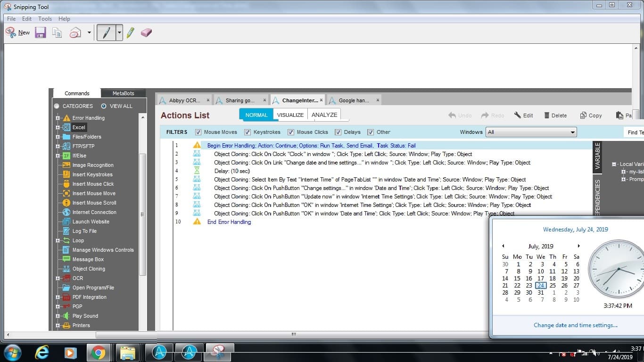Open Google Chrome from the taskbar

click(99, 353)
